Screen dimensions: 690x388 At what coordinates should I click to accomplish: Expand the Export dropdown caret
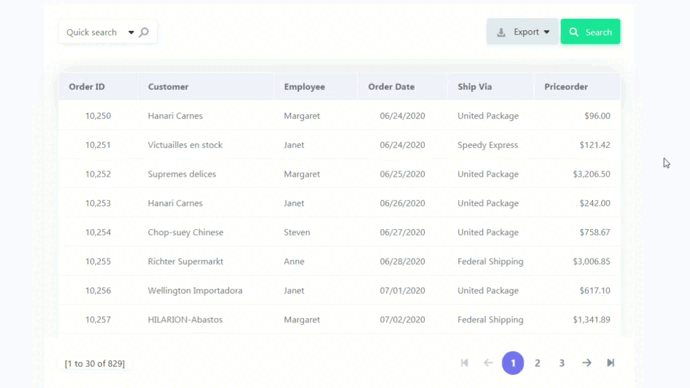pyautogui.click(x=547, y=32)
